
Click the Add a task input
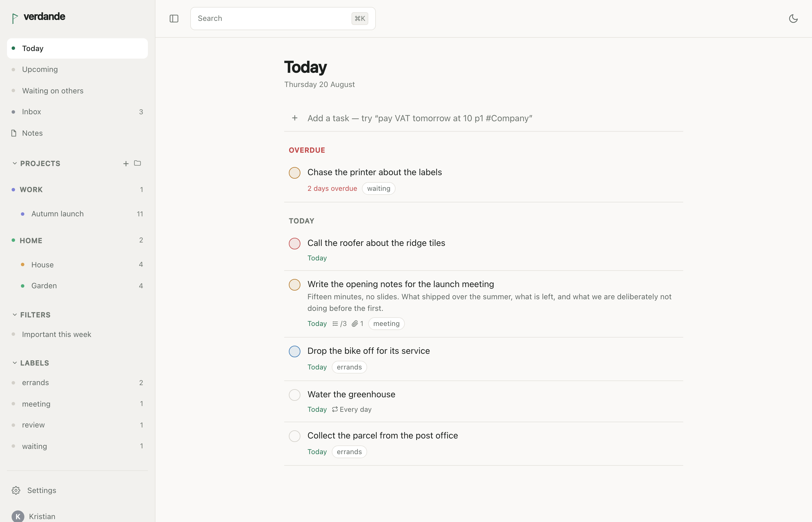(483, 118)
